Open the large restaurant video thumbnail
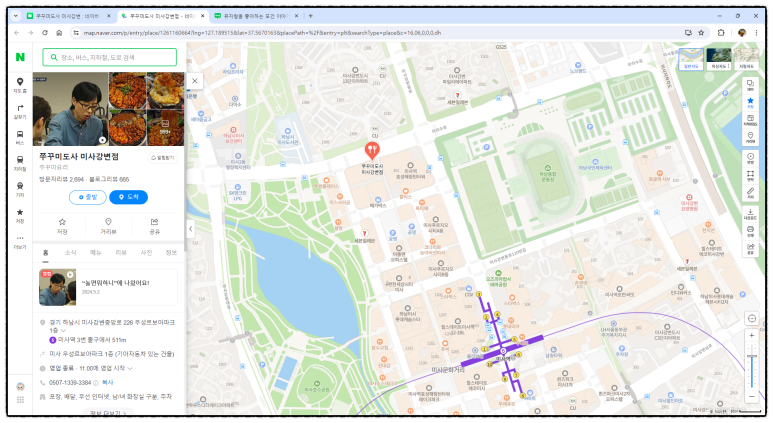Screen dimensions: 773x423 tap(70, 109)
